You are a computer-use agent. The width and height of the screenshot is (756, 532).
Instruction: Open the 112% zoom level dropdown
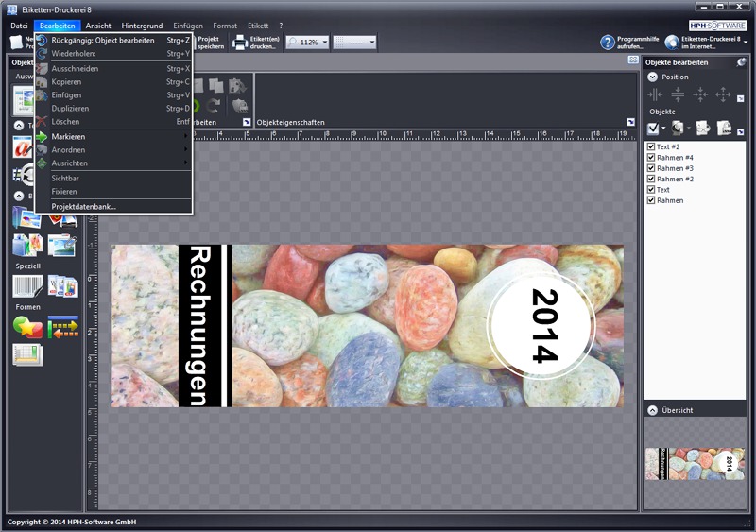tap(325, 43)
